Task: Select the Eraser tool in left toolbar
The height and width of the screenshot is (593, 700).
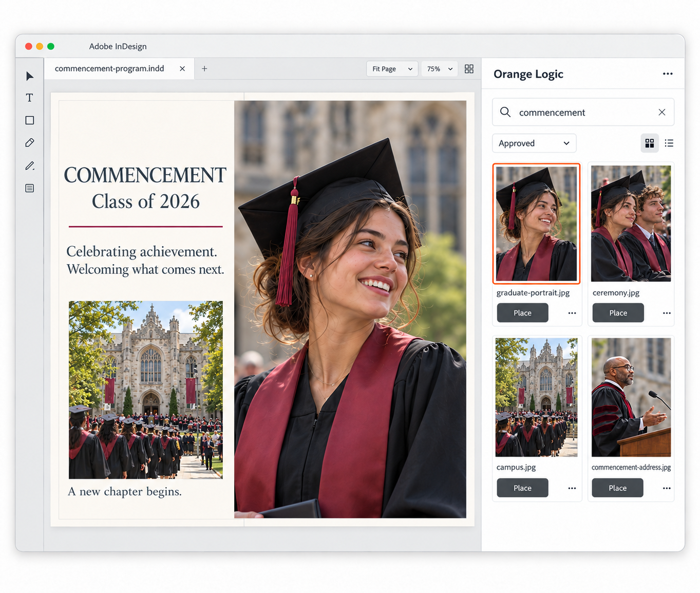Action: (30, 143)
